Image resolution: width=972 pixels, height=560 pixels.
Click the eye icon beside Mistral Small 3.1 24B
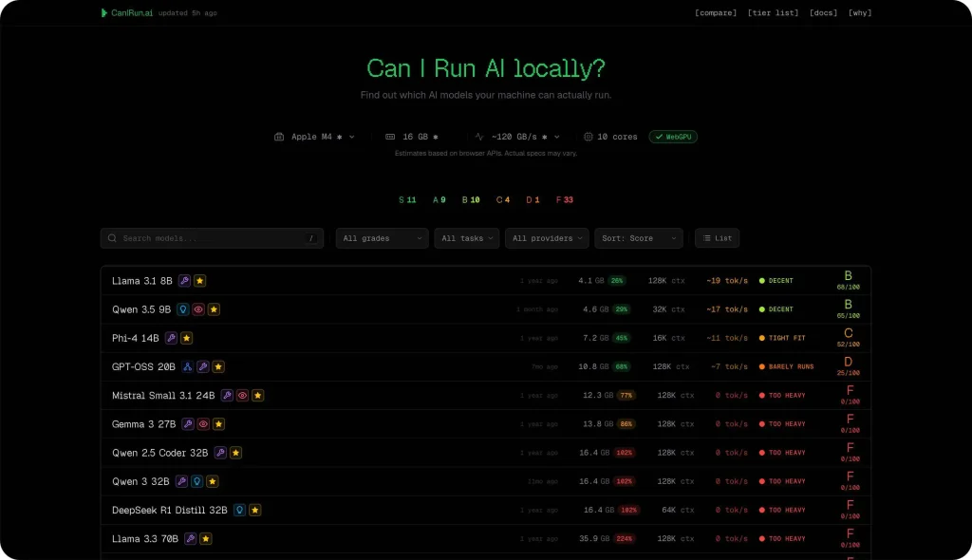coord(242,396)
